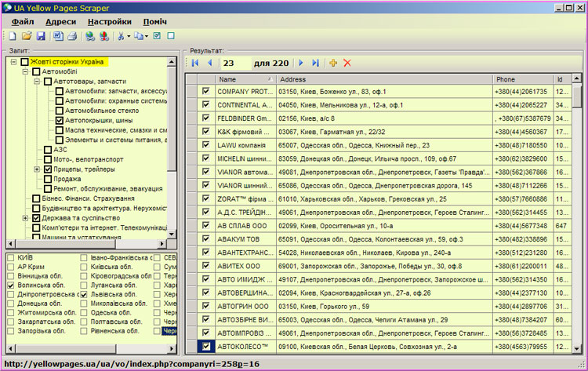Open the scissors tool dropdown arrow
Screen dimensions: 588x371
coord(127,36)
